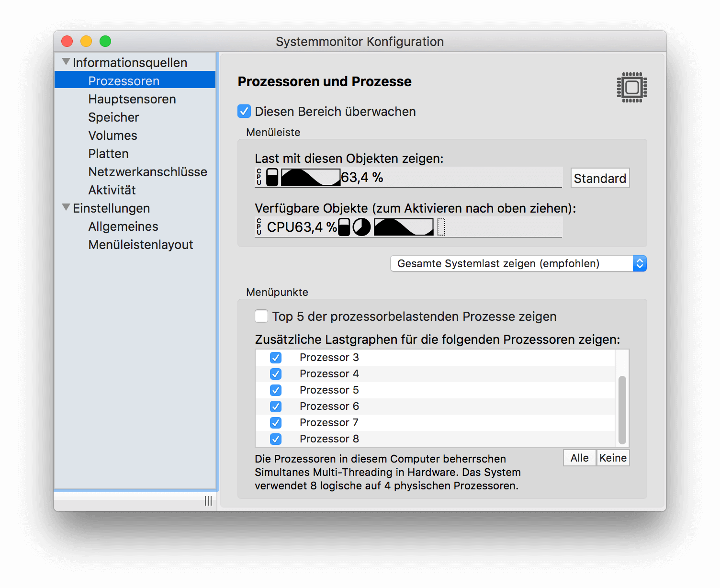Click the history graph in available objects
This screenshot has width=720, height=588.
[404, 227]
